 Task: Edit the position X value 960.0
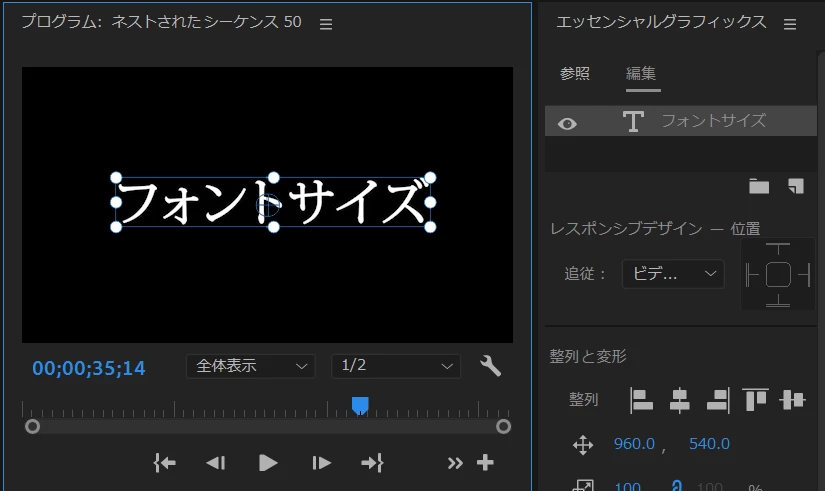[634, 444]
